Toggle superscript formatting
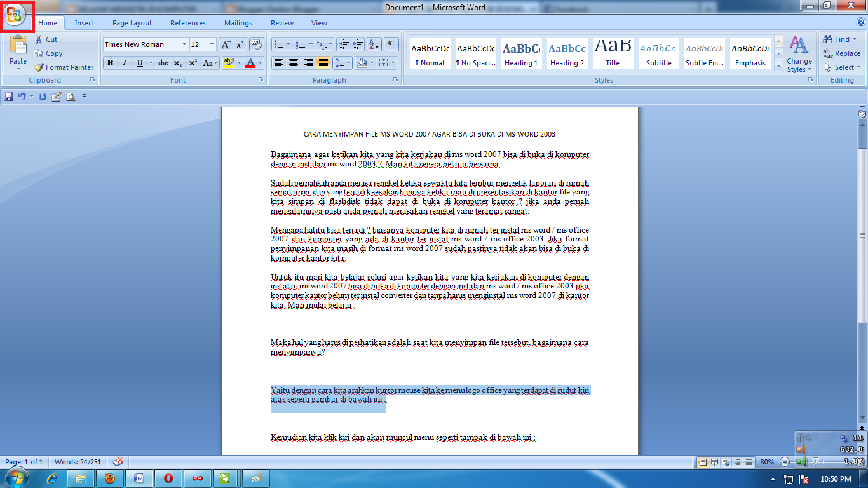The height and width of the screenshot is (488, 868). coord(193,63)
